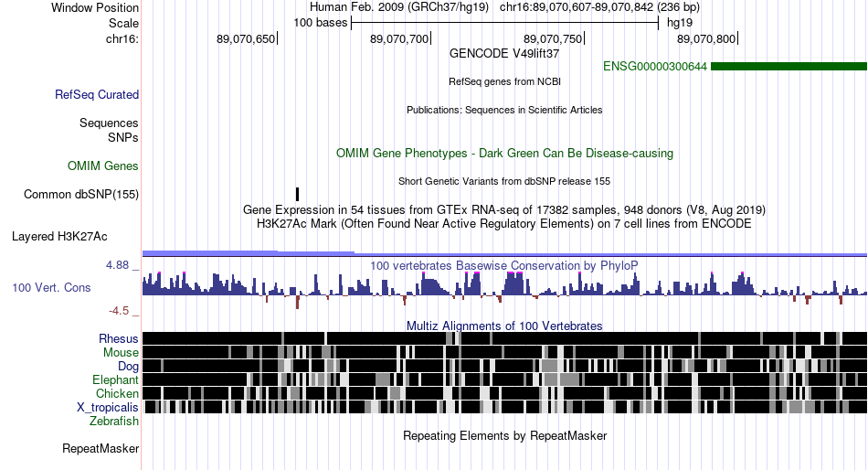
Task: Open the Layered H3K27Ac track label
Action: [59, 237]
